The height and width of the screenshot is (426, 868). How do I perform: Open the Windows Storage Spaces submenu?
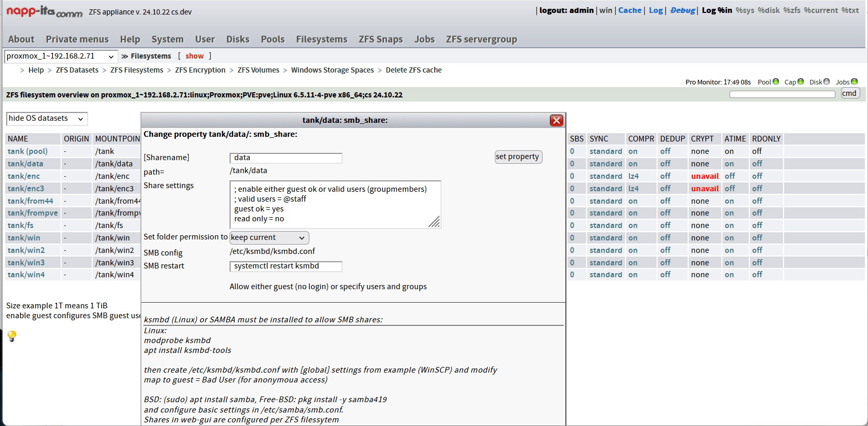pos(332,70)
